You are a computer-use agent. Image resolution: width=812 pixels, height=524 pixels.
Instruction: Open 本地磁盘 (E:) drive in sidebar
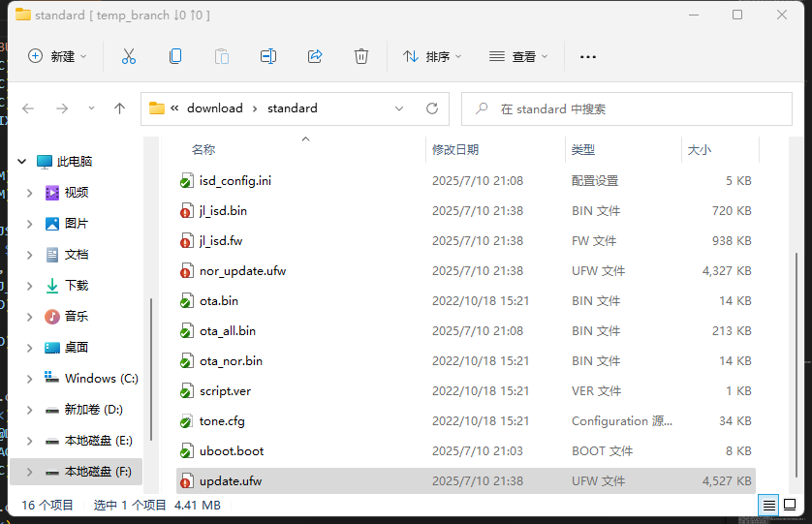point(88,441)
